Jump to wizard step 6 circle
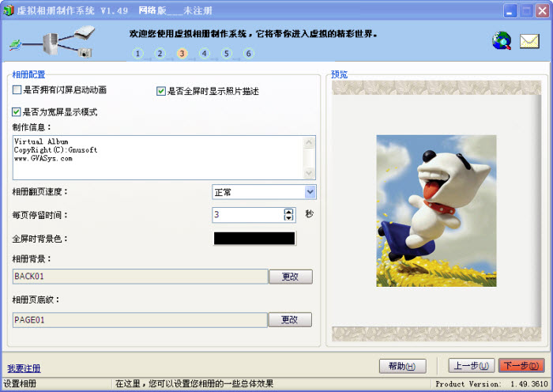553x392 pixels. tap(249, 54)
